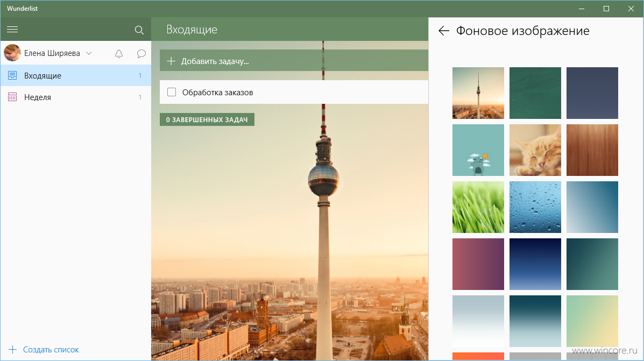Viewport: 644px width, 361px height.
Task: Expand the account chevron next to Елена Ширяева
Action: point(89,53)
